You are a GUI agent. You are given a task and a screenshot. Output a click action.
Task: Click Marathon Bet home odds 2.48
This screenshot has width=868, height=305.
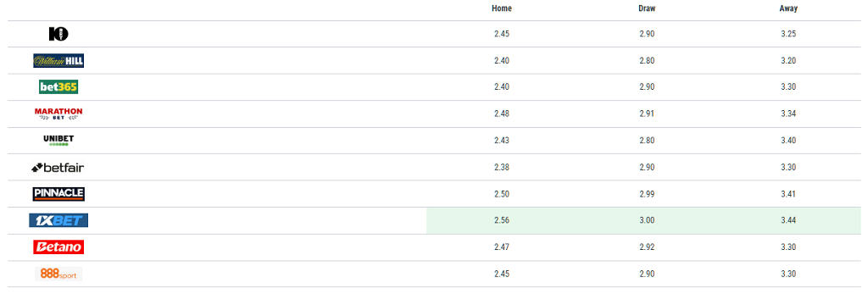502,114
